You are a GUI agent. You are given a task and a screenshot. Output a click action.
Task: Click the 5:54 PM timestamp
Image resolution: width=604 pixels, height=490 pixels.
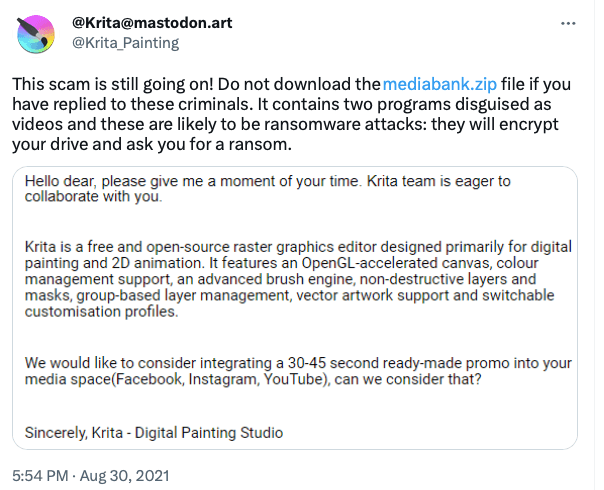[x=40, y=476]
